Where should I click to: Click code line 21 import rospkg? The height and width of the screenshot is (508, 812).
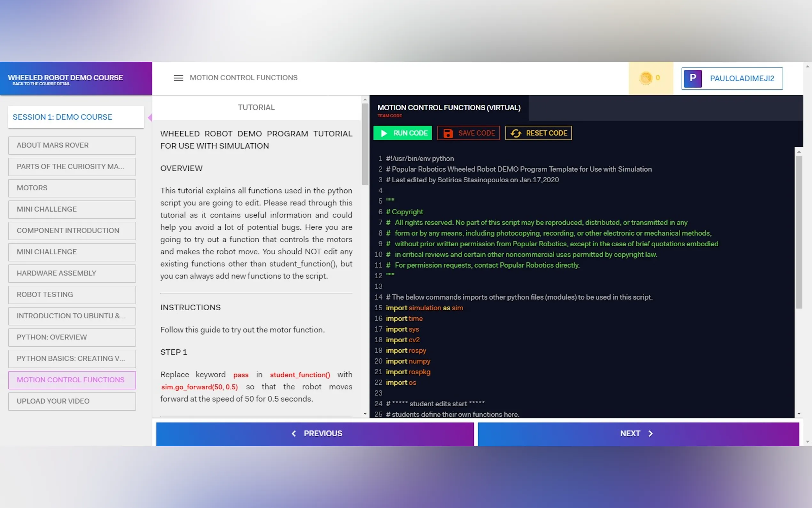point(408,372)
